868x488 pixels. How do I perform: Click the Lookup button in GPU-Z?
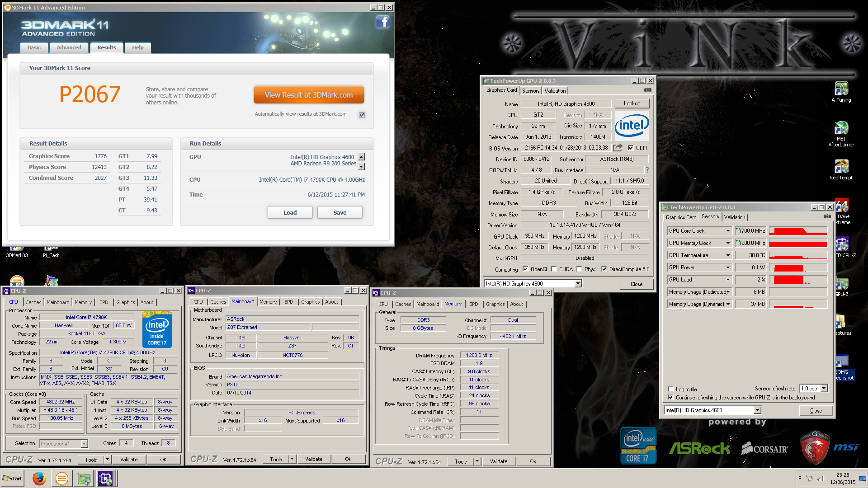(x=632, y=103)
